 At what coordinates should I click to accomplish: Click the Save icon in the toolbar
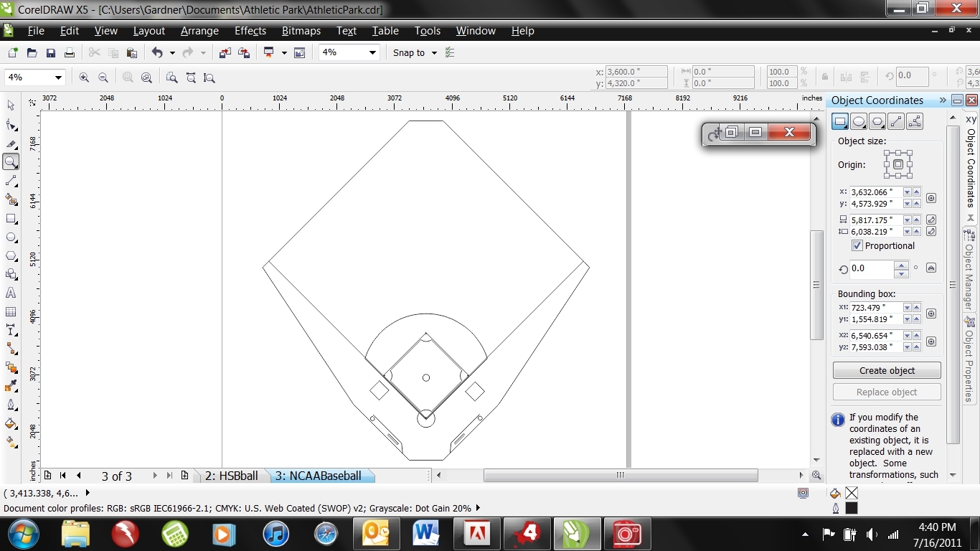[x=51, y=53]
